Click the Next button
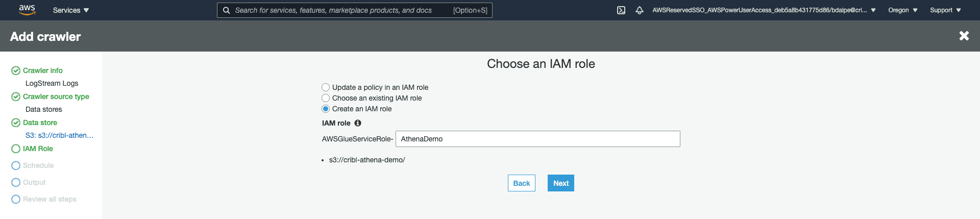 tap(560, 183)
